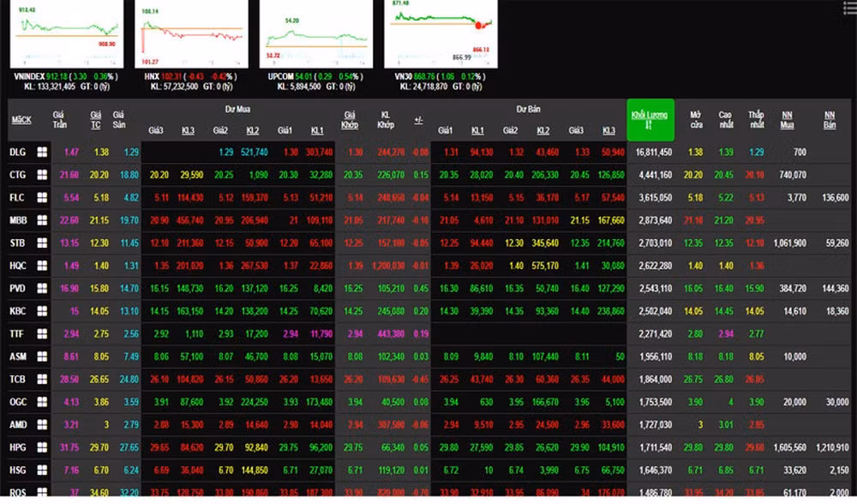Select the grid icon next to MBB
857x504 pixels.
(40, 219)
